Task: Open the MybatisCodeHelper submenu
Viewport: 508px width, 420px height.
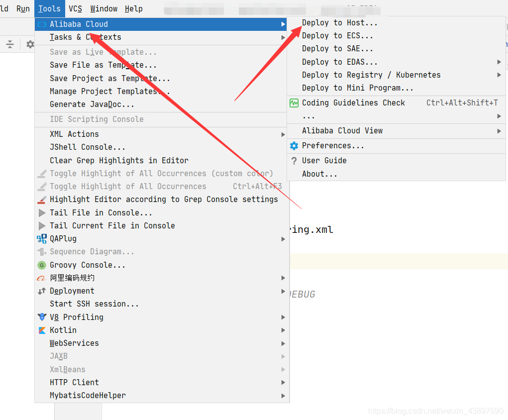Action: coord(162,396)
